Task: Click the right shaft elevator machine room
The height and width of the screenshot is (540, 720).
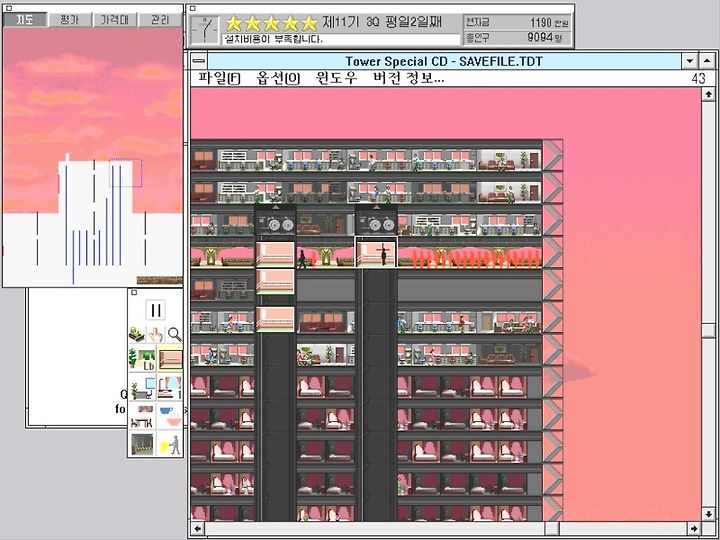Action: 376,222
